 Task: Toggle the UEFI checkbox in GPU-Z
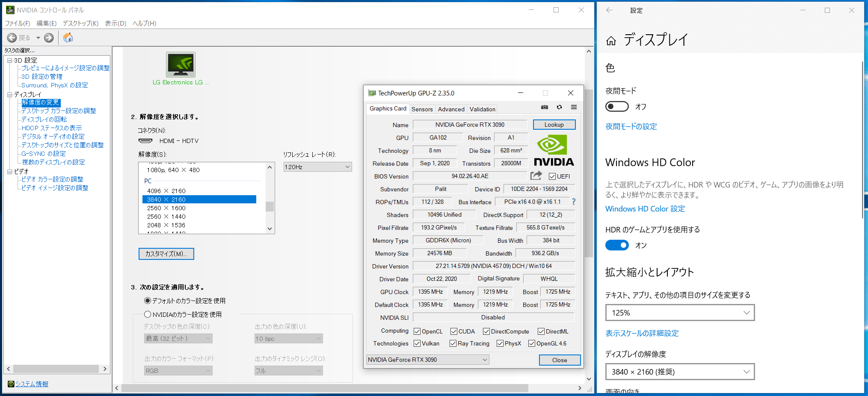(x=552, y=176)
